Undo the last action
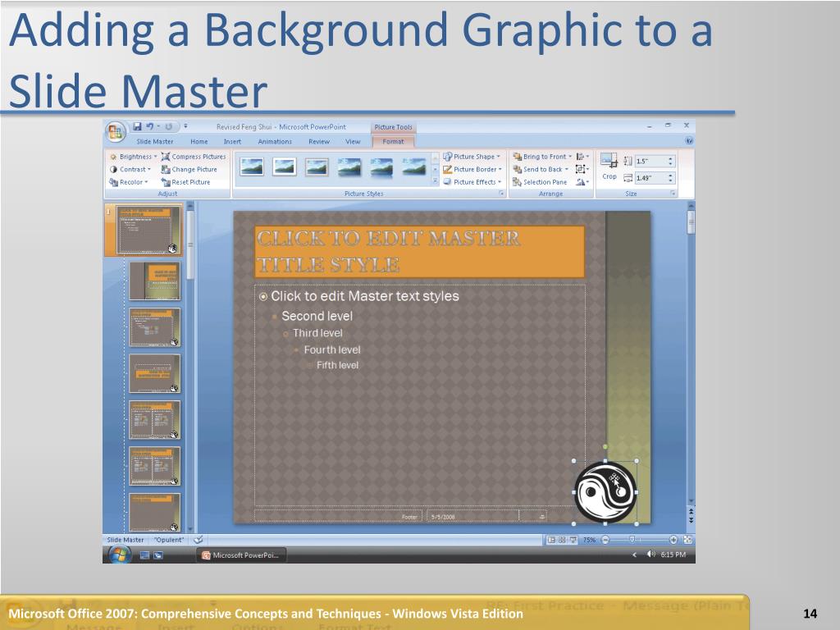The width and height of the screenshot is (840, 630). 150,126
